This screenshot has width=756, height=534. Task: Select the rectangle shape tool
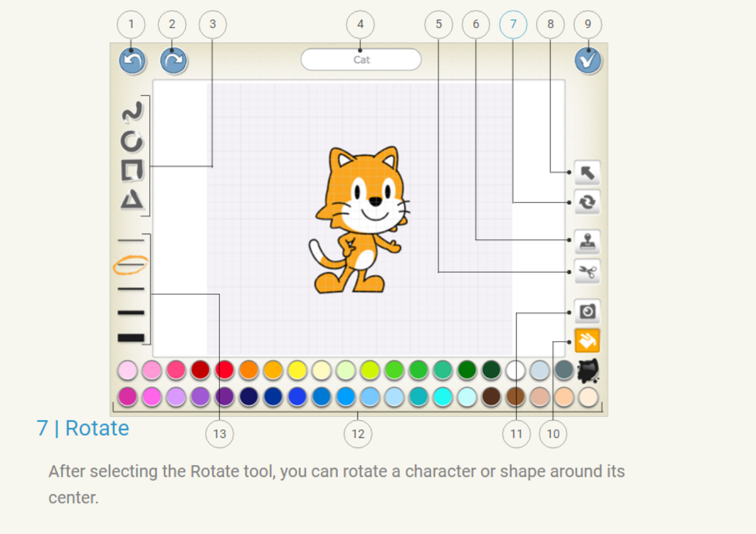click(x=132, y=170)
